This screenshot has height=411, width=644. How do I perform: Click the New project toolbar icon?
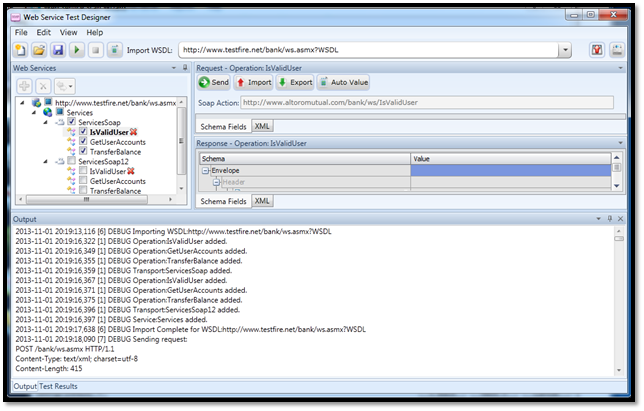tap(21, 50)
